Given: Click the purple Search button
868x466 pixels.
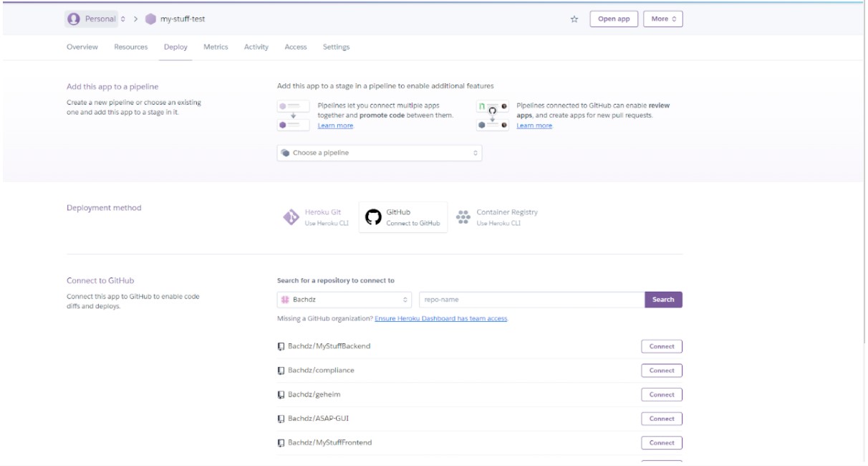Looking at the screenshot, I should point(663,300).
